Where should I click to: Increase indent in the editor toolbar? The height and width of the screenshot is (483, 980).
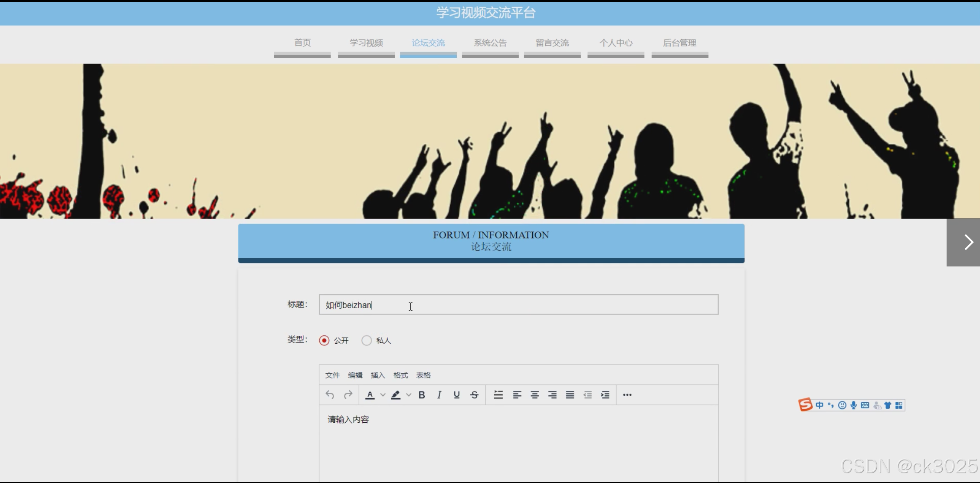click(605, 395)
